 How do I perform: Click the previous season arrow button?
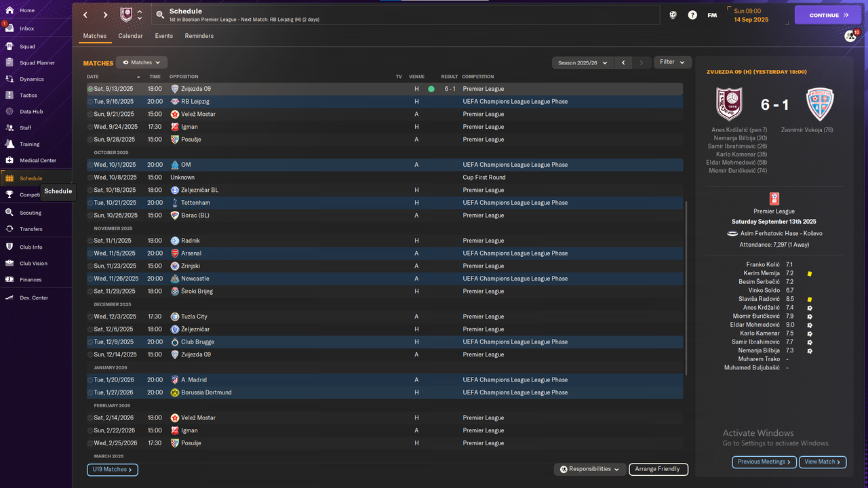(x=624, y=62)
